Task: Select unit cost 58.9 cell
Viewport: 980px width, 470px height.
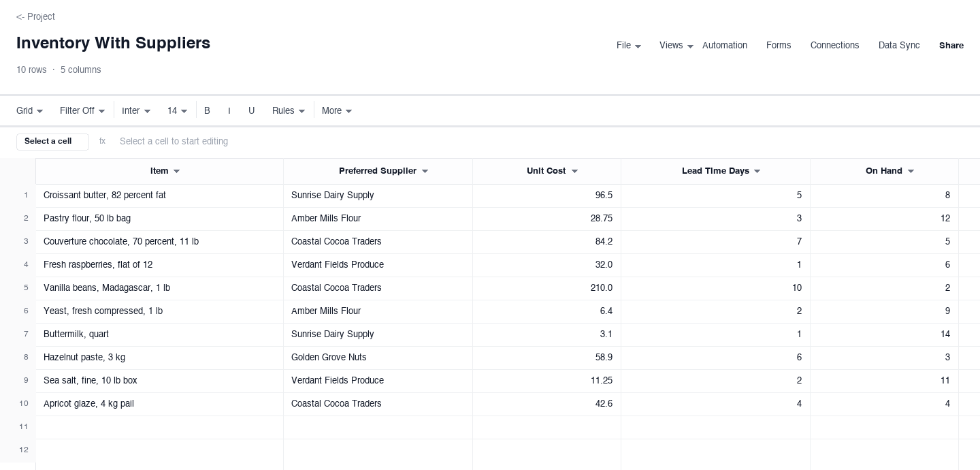Action: coord(546,358)
